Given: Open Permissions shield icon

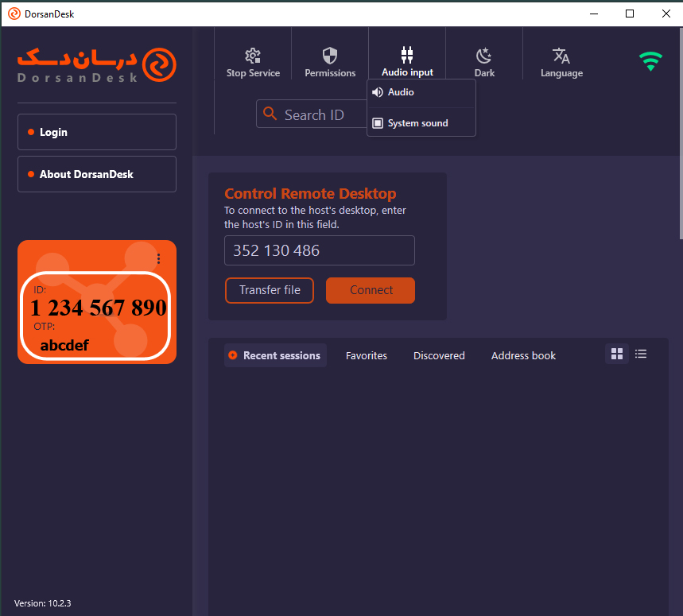Looking at the screenshot, I should coord(330,56).
